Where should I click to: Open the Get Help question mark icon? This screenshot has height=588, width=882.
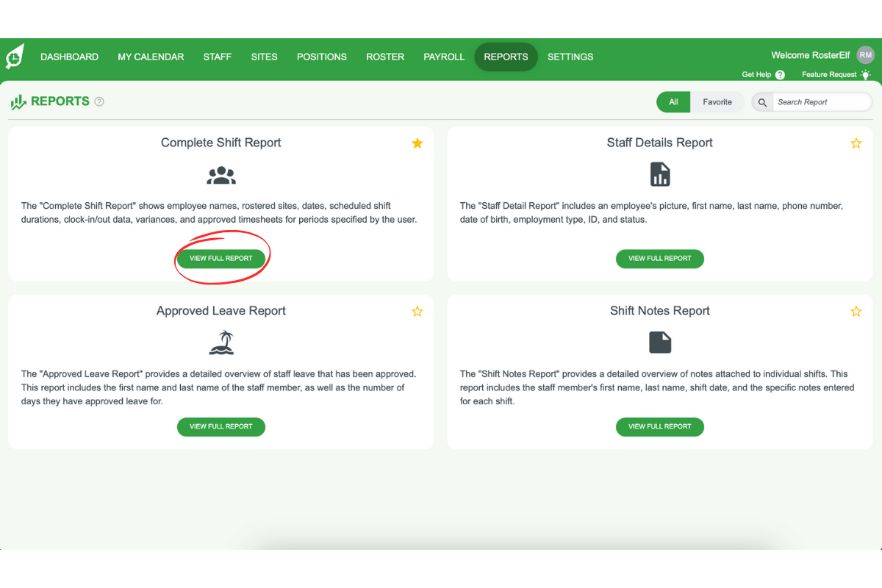[780, 75]
